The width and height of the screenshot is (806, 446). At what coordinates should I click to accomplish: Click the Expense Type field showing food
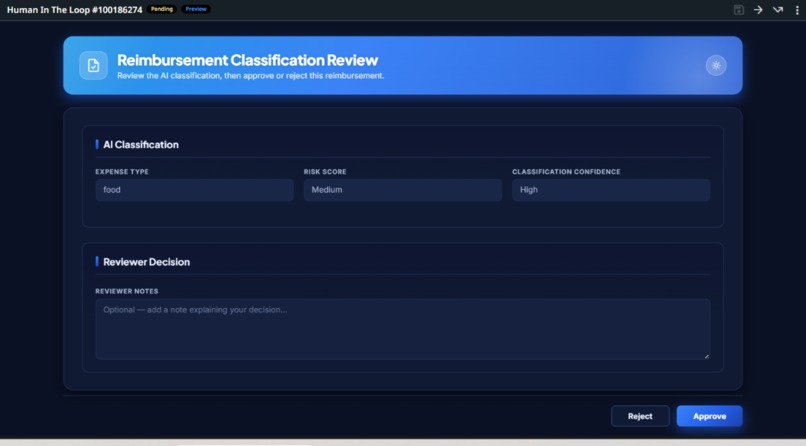[194, 190]
